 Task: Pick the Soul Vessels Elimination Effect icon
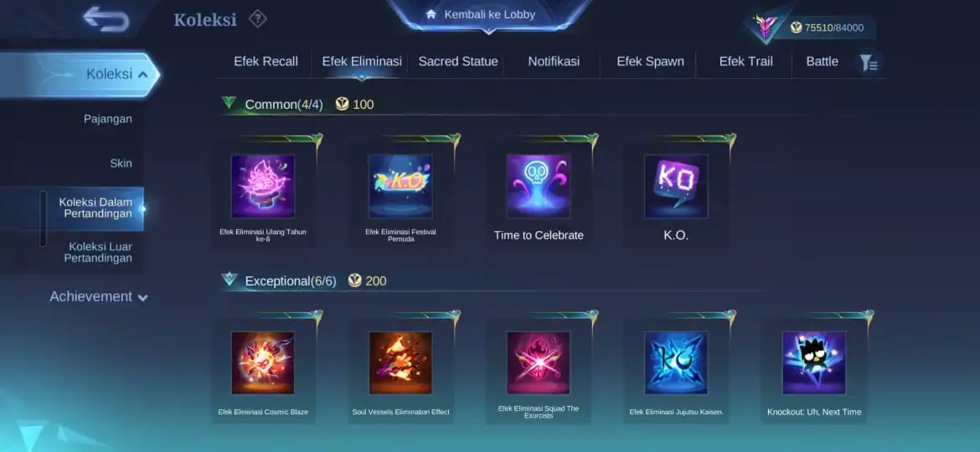coord(400,362)
